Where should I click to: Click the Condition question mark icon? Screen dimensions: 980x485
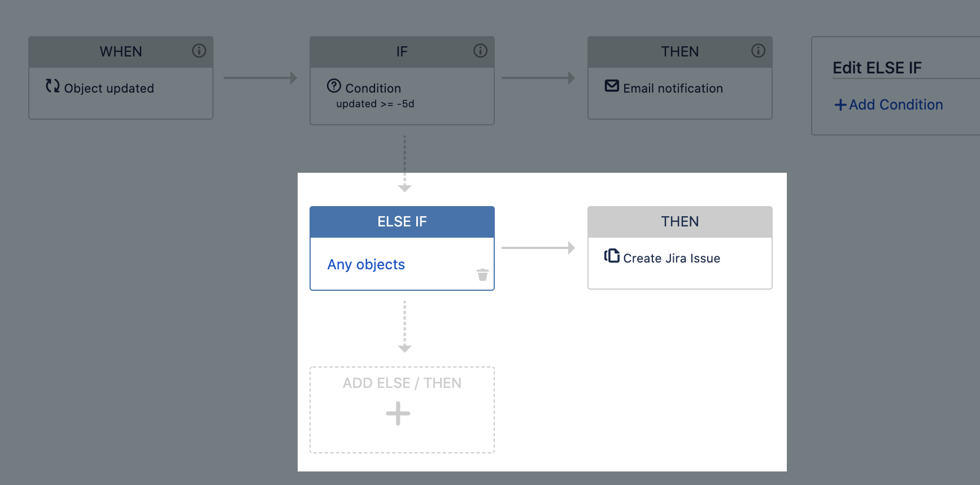click(334, 86)
